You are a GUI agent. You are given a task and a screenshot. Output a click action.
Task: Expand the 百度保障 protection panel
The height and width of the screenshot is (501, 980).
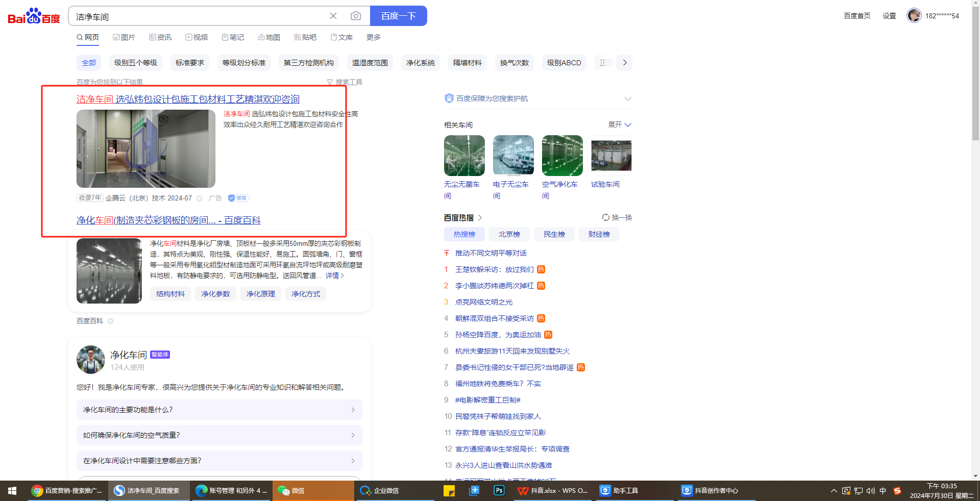(627, 98)
